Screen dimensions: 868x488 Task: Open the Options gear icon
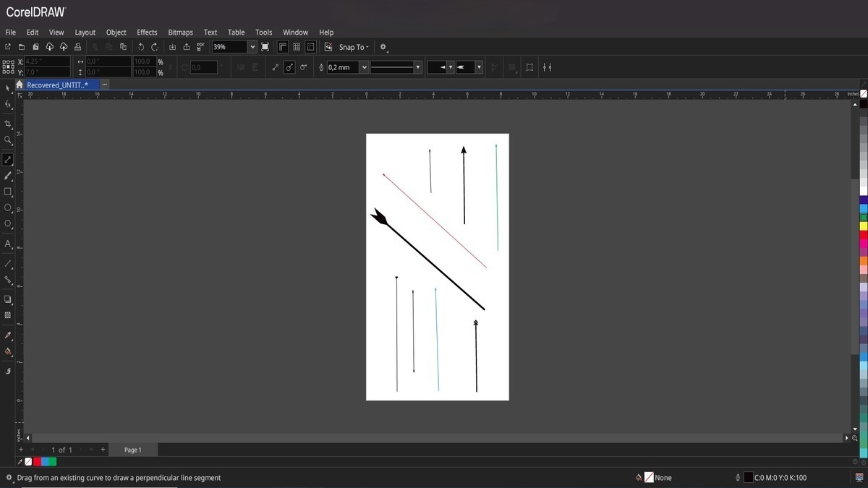(383, 47)
